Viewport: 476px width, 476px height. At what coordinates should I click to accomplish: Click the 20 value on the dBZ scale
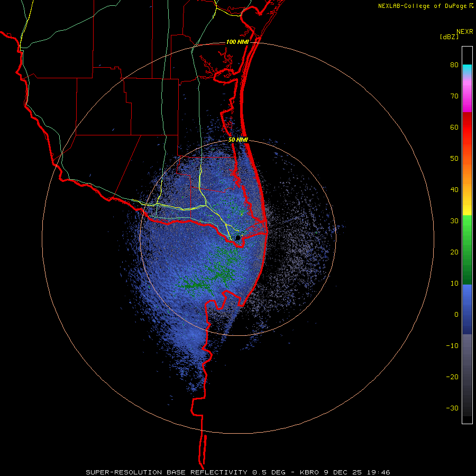point(454,252)
